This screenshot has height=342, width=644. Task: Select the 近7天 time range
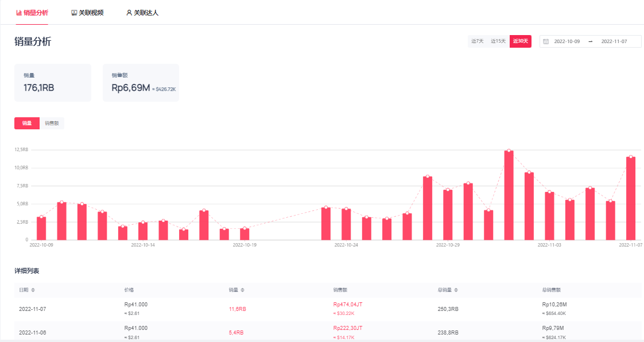click(477, 41)
